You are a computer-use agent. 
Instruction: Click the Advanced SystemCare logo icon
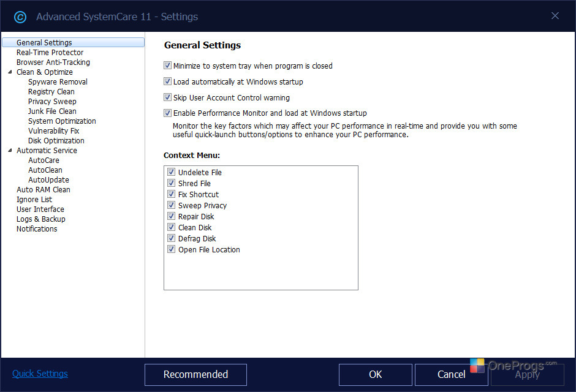tap(20, 17)
